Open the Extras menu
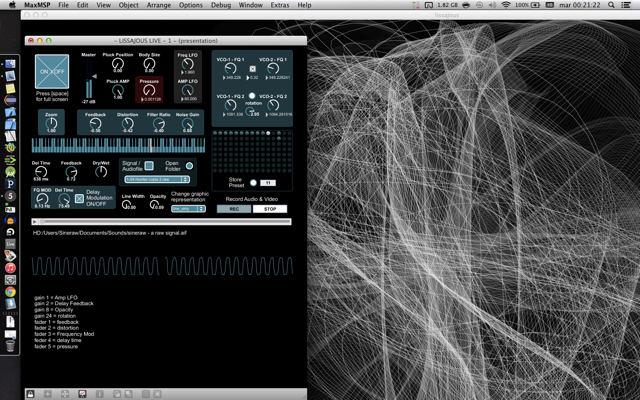 pyautogui.click(x=280, y=5)
